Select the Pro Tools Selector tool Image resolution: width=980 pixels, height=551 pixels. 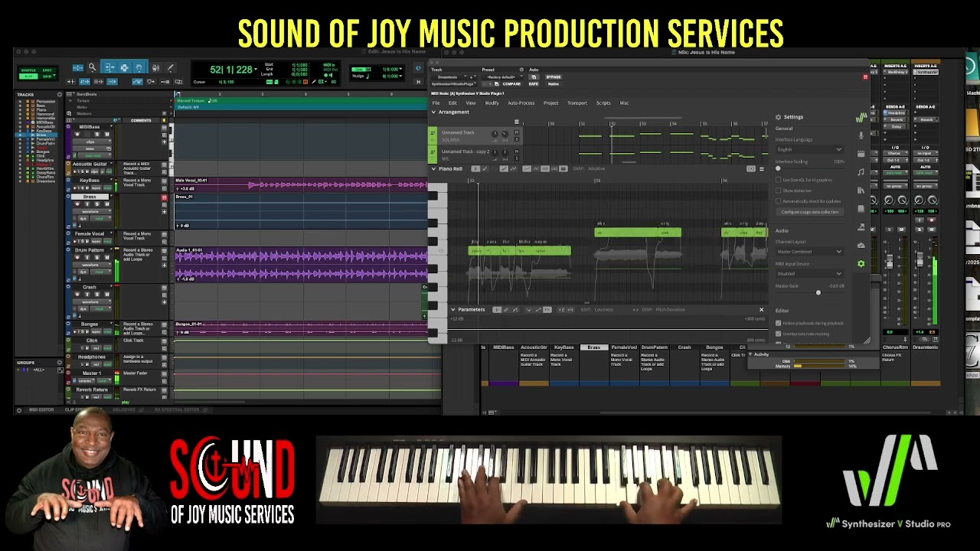124,67
